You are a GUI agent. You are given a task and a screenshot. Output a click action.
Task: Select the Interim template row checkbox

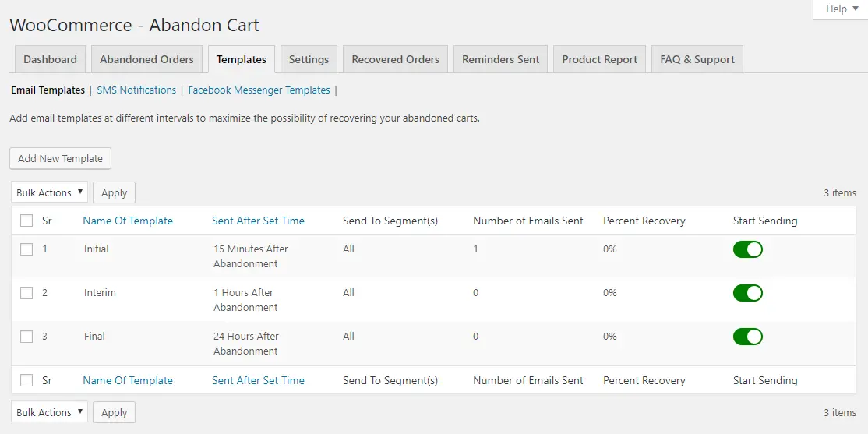(x=26, y=293)
